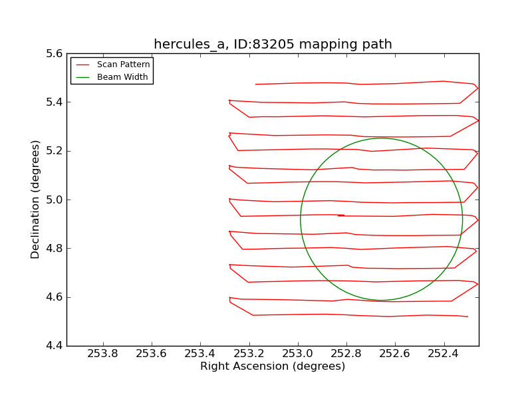Click the red line sample in legend
Screen dimensions: 532x399
[83, 65]
